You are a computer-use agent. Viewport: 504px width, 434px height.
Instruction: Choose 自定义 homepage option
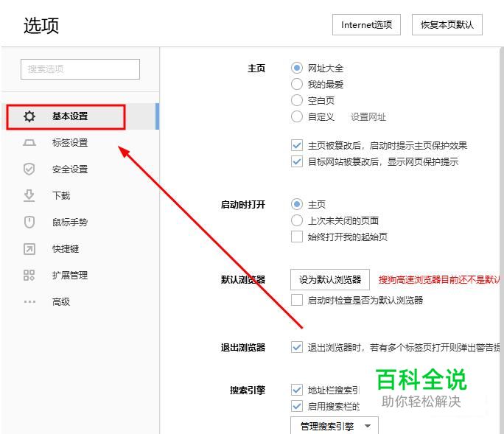[x=297, y=116]
